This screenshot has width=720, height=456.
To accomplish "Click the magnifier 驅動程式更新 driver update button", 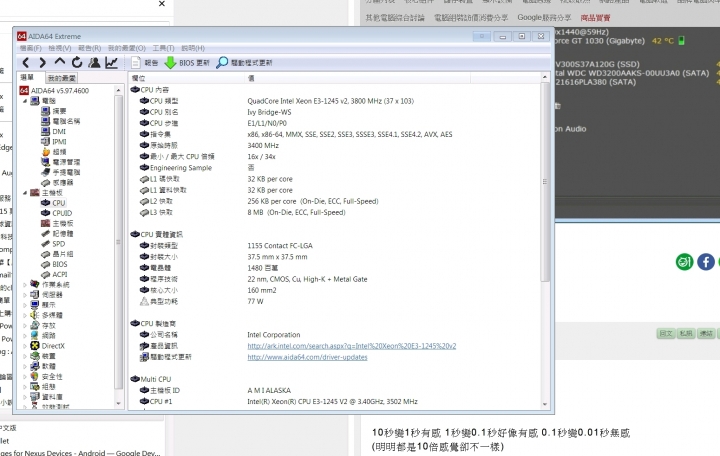I will (244, 62).
